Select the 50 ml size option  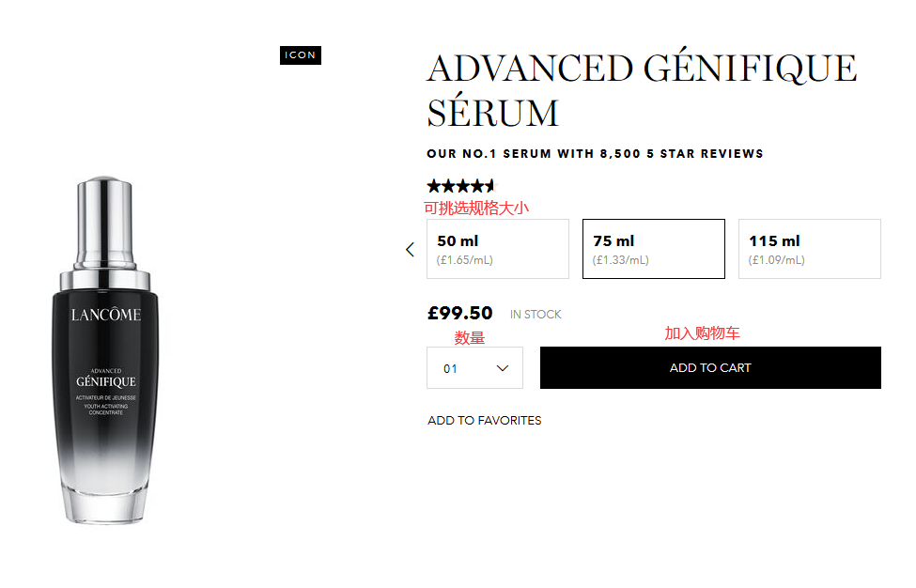point(498,249)
